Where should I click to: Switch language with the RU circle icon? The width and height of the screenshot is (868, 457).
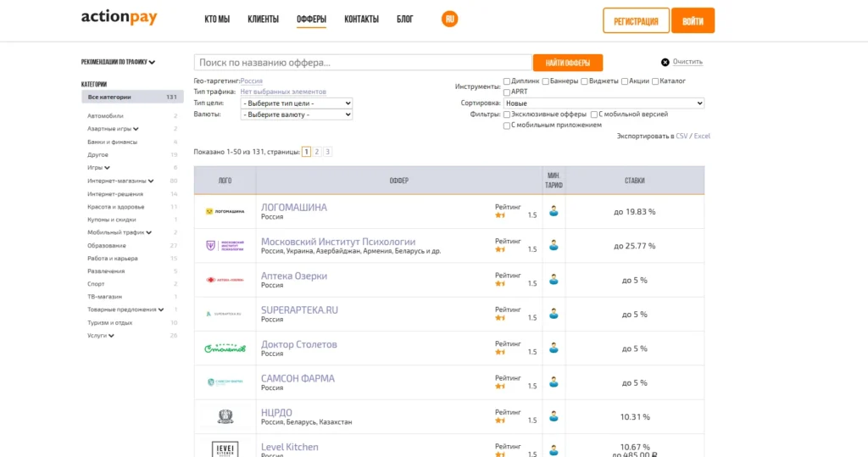click(x=449, y=19)
